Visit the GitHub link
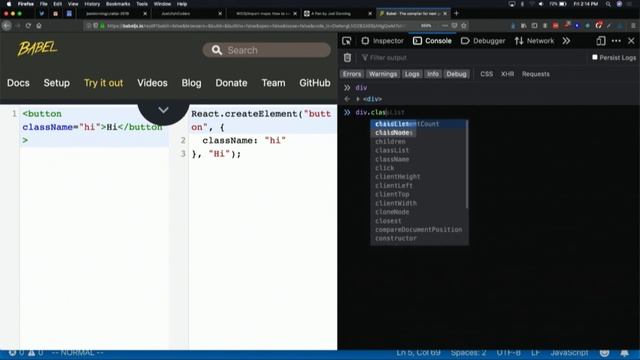Screen dimensions: 640x360 [x=315, y=83]
